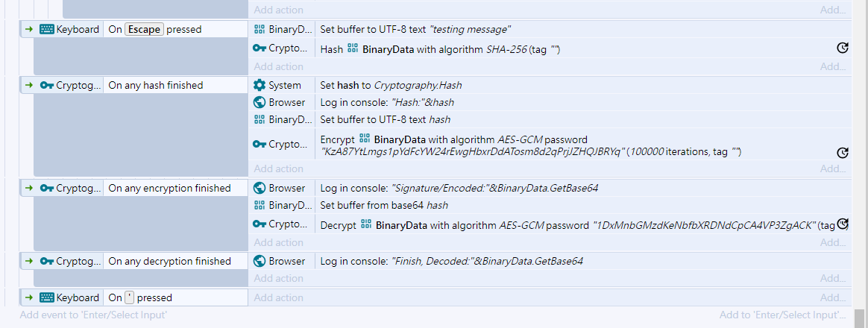The width and height of the screenshot is (868, 328).
Task: Open Add to 'Enter/Select Input'... menu
Action: click(783, 315)
